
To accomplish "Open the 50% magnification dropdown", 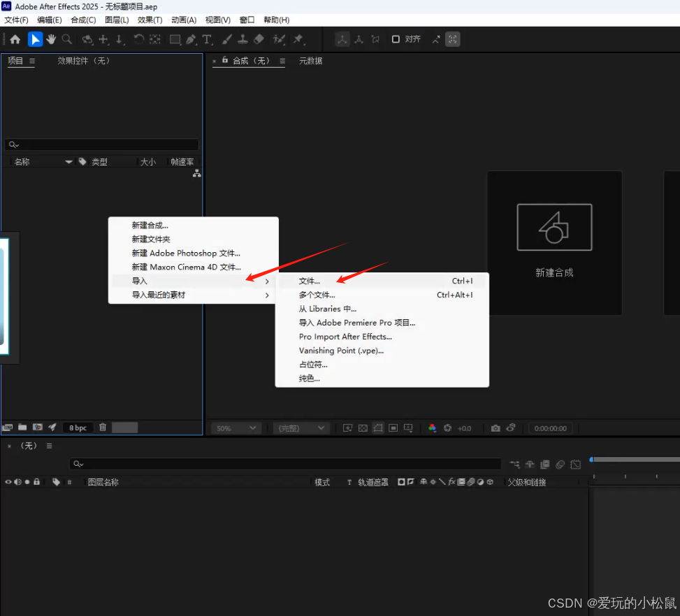I will [236, 428].
